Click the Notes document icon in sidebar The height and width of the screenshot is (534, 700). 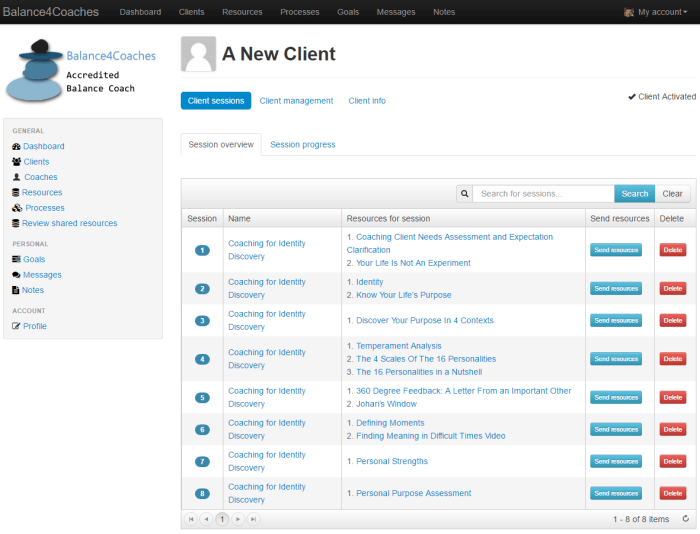click(16, 290)
